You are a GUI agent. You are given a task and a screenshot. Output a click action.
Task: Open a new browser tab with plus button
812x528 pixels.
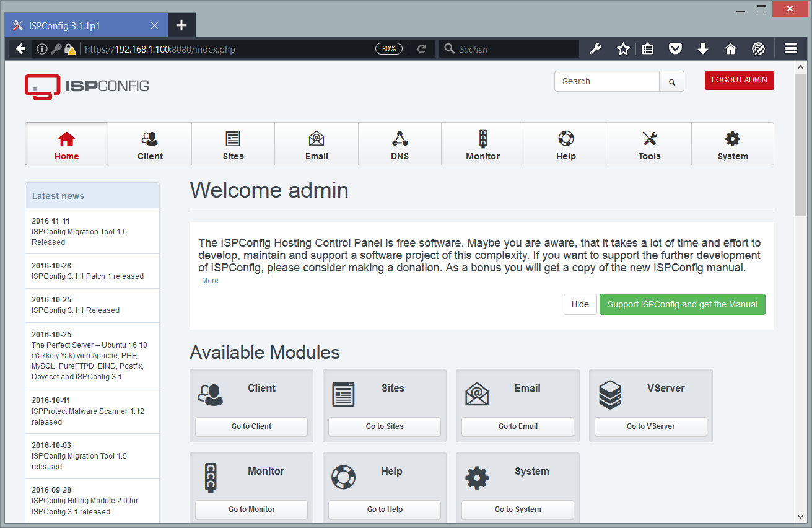pyautogui.click(x=181, y=25)
